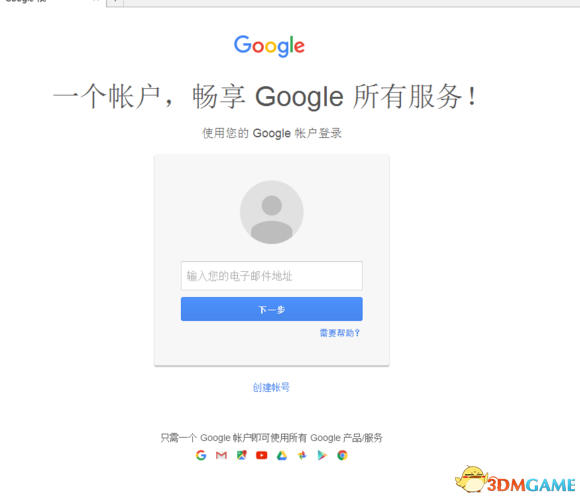Click the new tab button beside the tab
This screenshot has height=498, width=580.
tap(115, 2)
